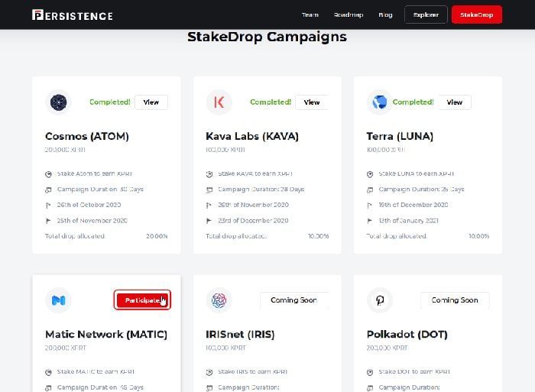
Task: View the Cosmos (ATOM) campaign
Action: (151, 102)
